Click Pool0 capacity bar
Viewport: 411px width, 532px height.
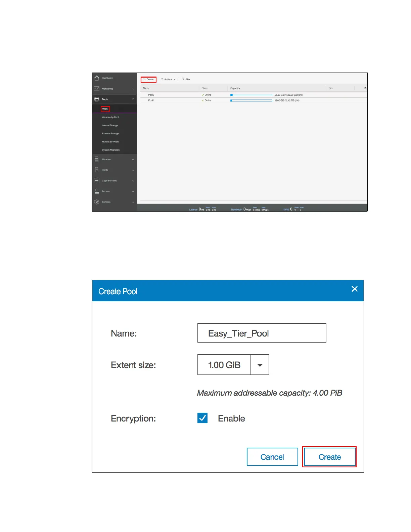coord(251,95)
